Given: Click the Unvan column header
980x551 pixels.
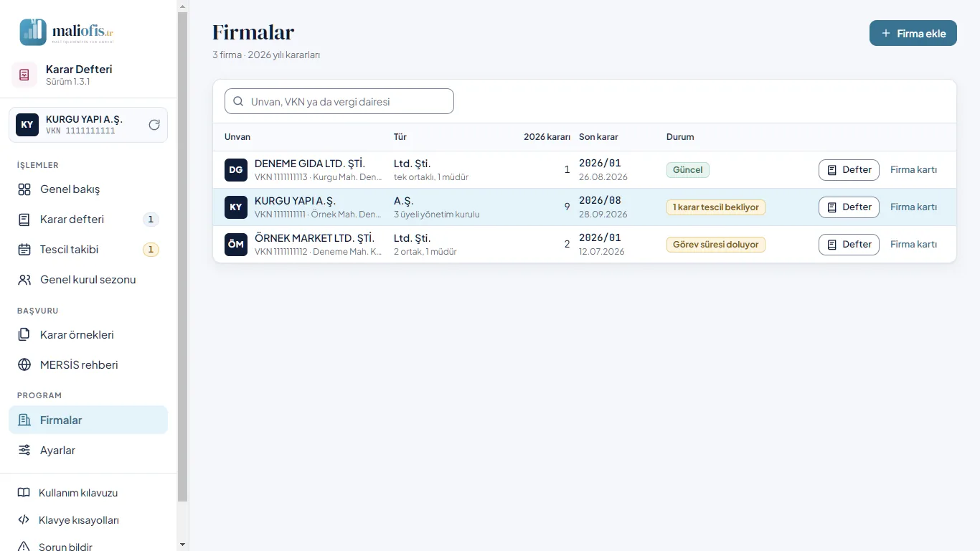Looking at the screenshot, I should 237,137.
